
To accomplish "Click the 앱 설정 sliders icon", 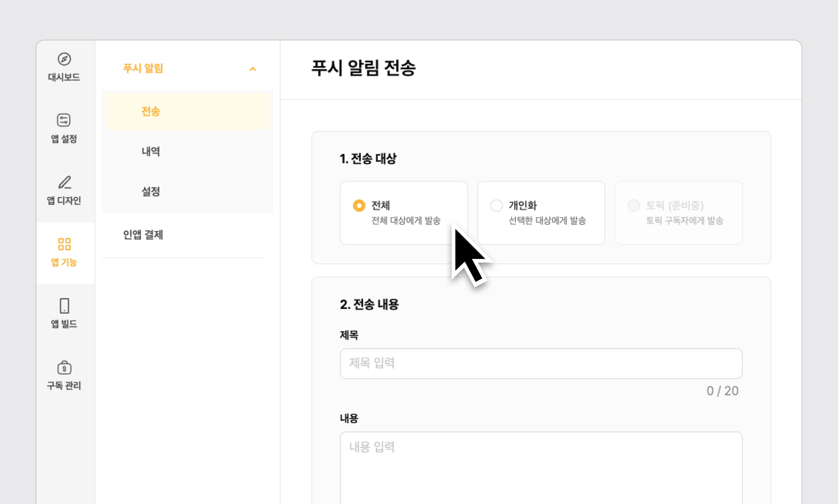I will click(64, 120).
